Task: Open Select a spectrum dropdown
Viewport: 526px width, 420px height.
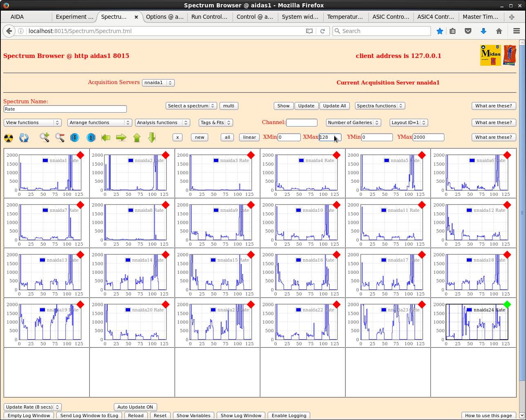Action: pos(191,106)
